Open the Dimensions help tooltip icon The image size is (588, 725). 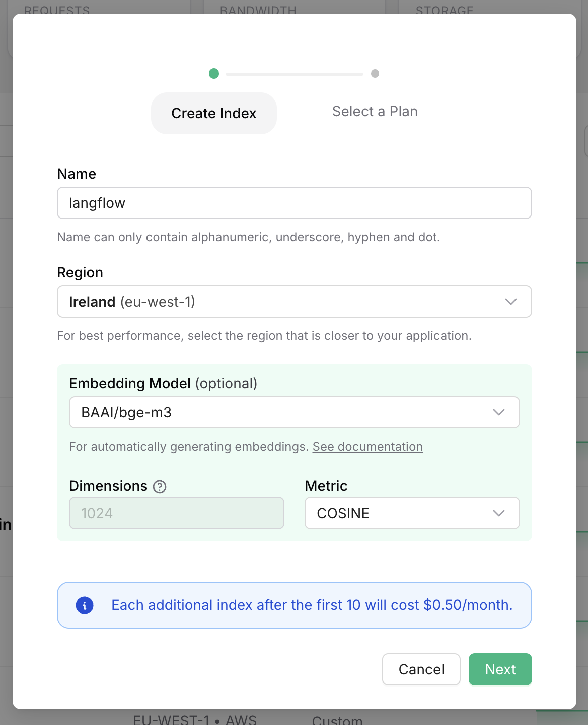159,486
